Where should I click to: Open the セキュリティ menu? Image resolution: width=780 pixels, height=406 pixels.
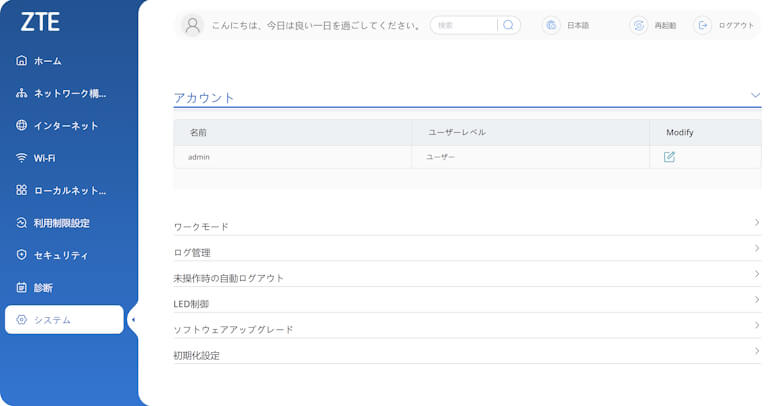tap(60, 255)
